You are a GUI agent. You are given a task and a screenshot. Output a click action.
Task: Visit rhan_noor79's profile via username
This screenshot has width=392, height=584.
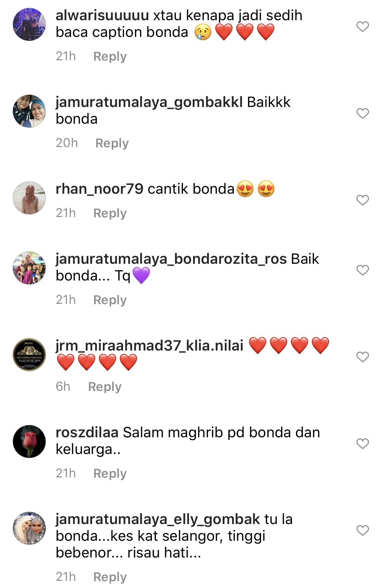pyautogui.click(x=100, y=189)
